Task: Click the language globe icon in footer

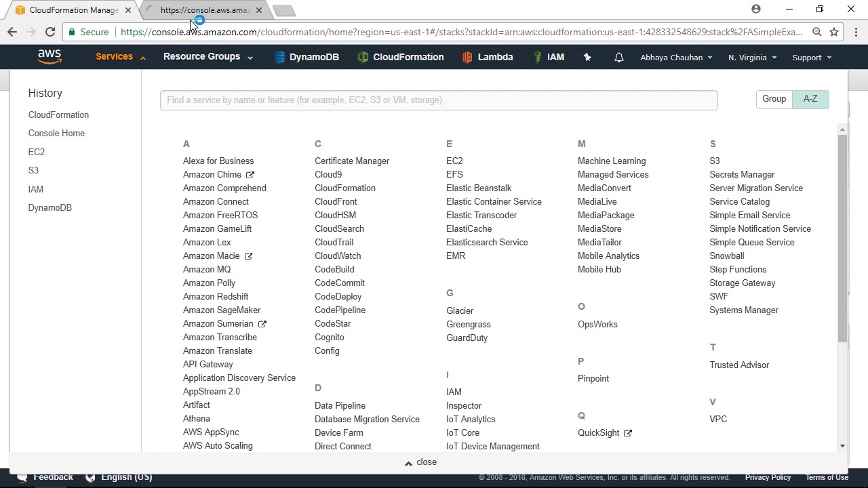Action: pyautogui.click(x=90, y=477)
